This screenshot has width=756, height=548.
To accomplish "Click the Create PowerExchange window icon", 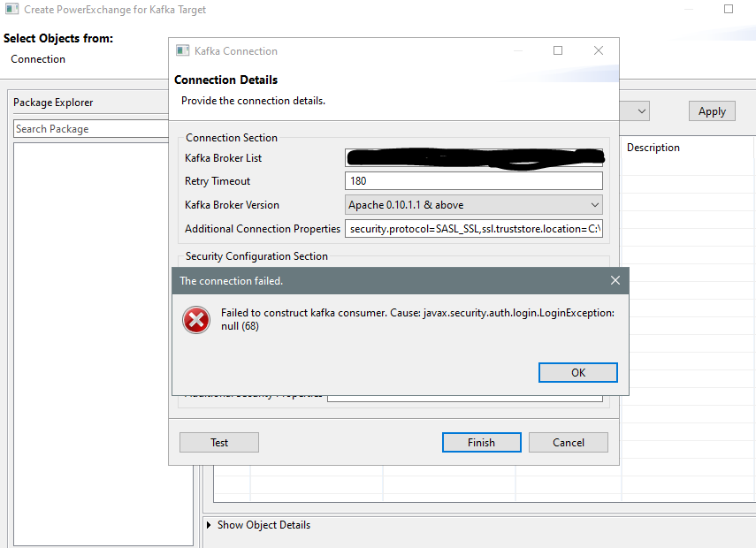I will [12, 9].
